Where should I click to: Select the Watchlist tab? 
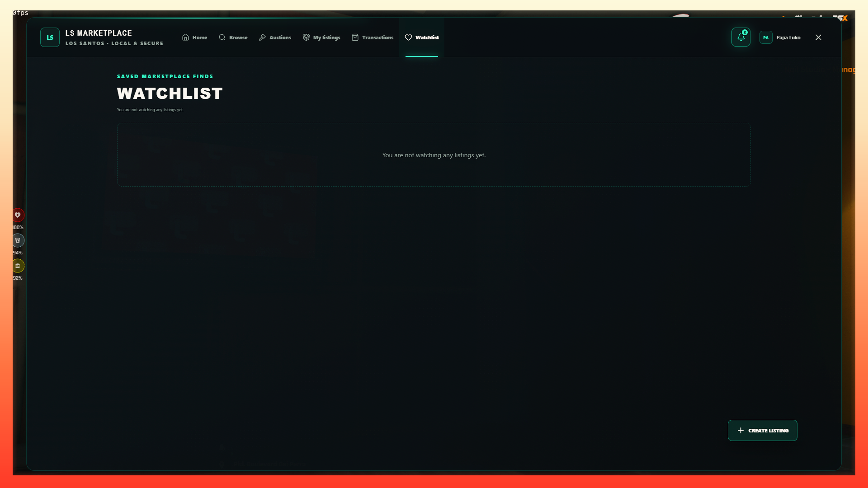pyautogui.click(x=422, y=38)
